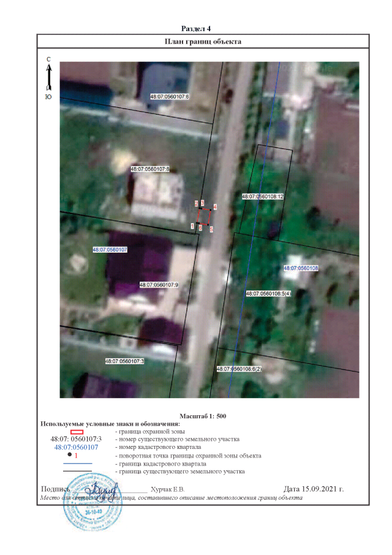Select parcel label 48:07:0560107:6 on the map
Viewport: 392px width, 555px height.
pos(170,97)
